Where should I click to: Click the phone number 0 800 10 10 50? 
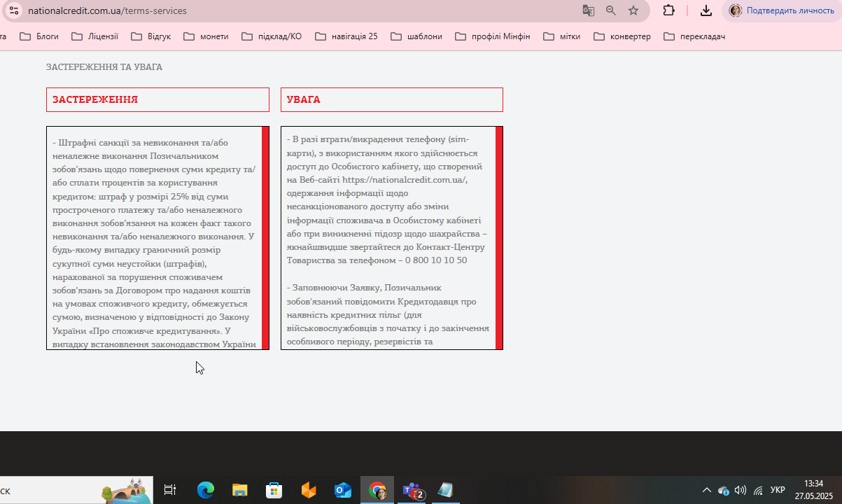click(x=436, y=260)
